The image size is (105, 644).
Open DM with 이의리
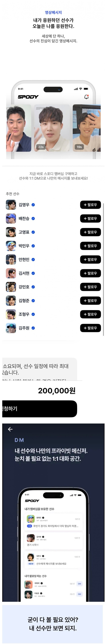click(79, 584)
